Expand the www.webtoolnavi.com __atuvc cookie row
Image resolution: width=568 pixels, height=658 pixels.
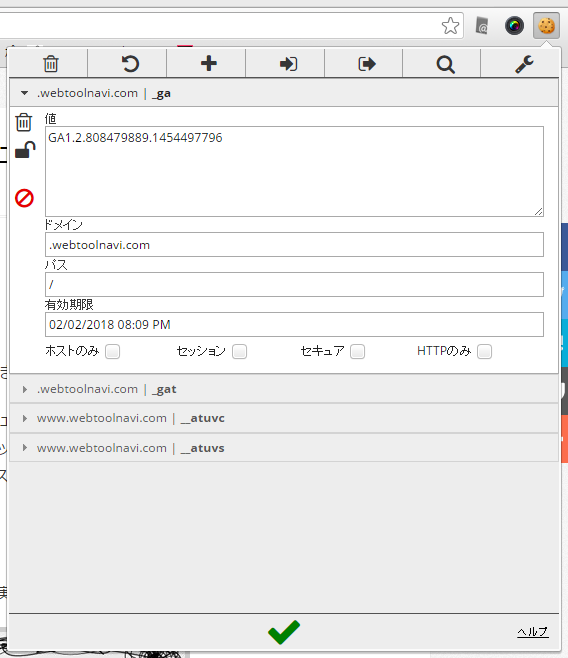coord(284,418)
